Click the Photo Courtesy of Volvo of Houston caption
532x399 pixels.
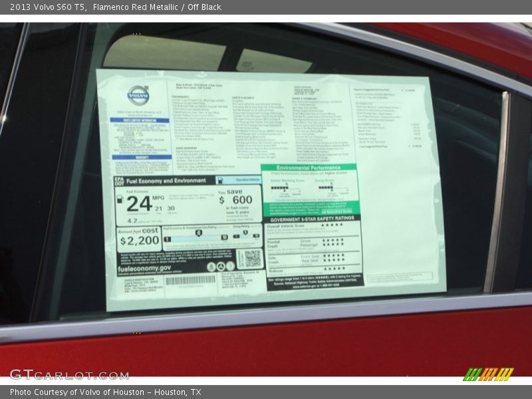click(x=105, y=392)
